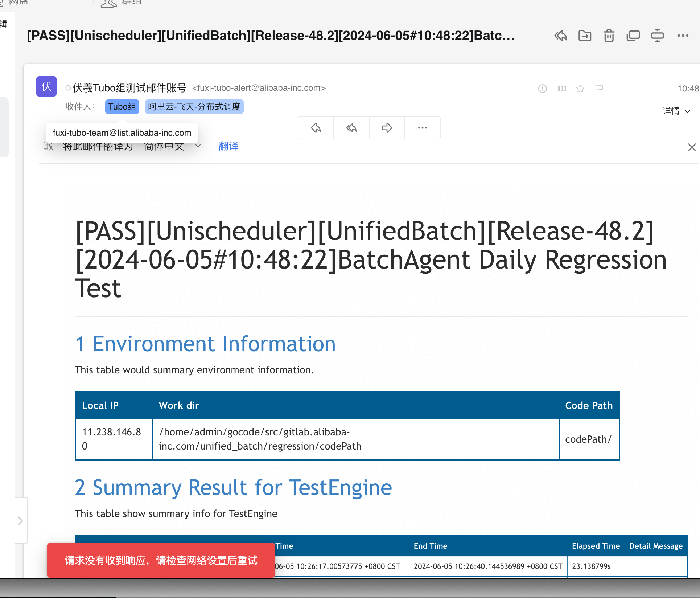Click reply-all in floating toolbar

351,128
